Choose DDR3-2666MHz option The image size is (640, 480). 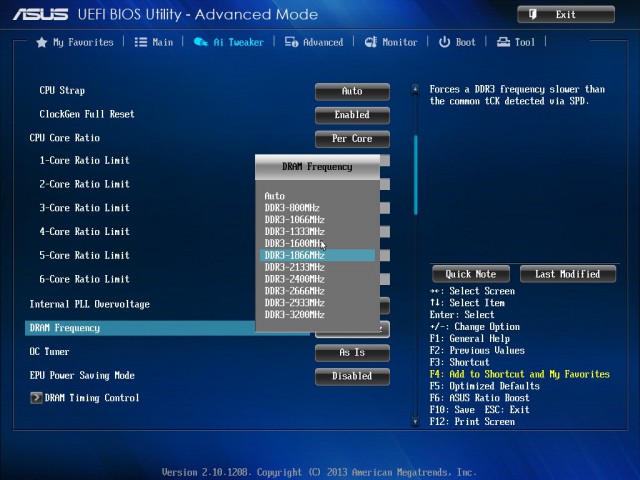(x=294, y=291)
